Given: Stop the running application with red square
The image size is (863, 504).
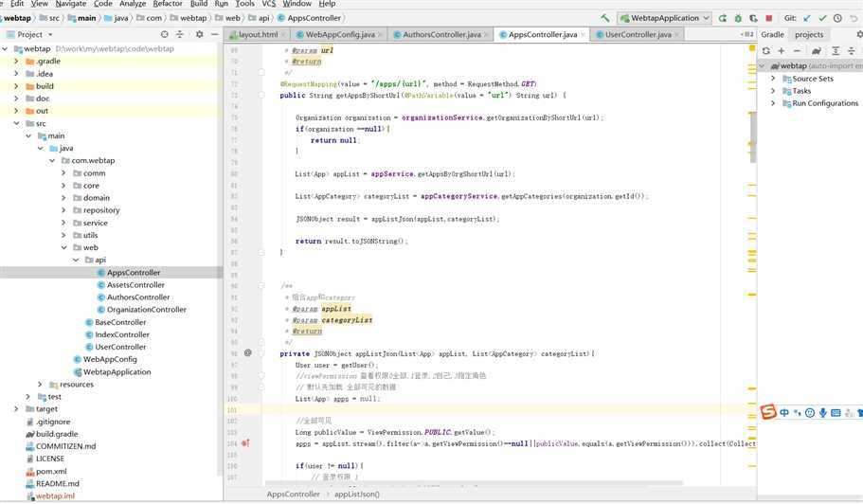Looking at the screenshot, I should 769,18.
